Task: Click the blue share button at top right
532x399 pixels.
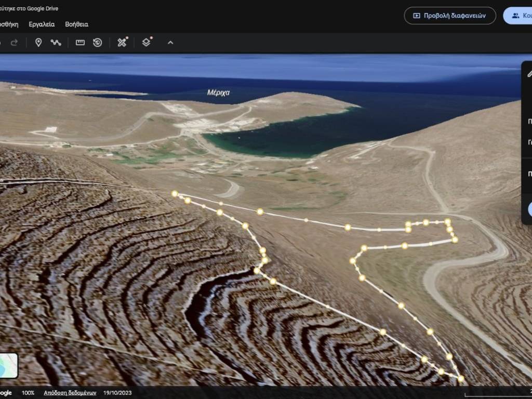Action: pyautogui.click(x=518, y=16)
